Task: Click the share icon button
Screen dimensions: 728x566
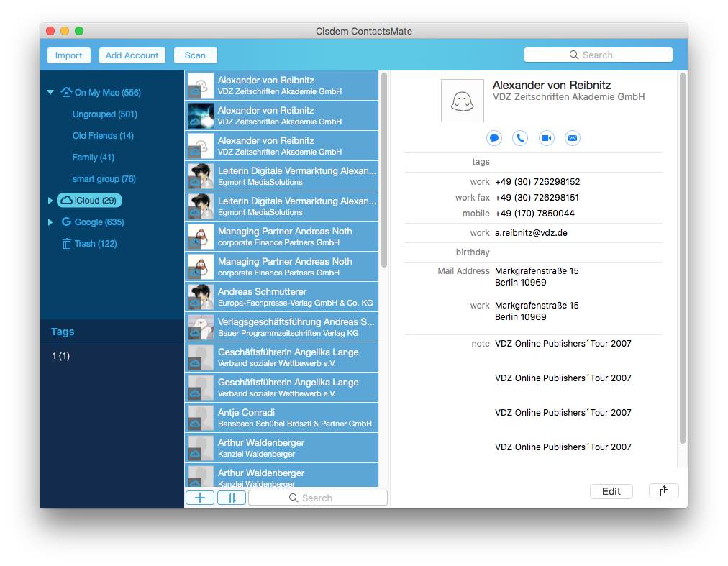Action: (664, 491)
